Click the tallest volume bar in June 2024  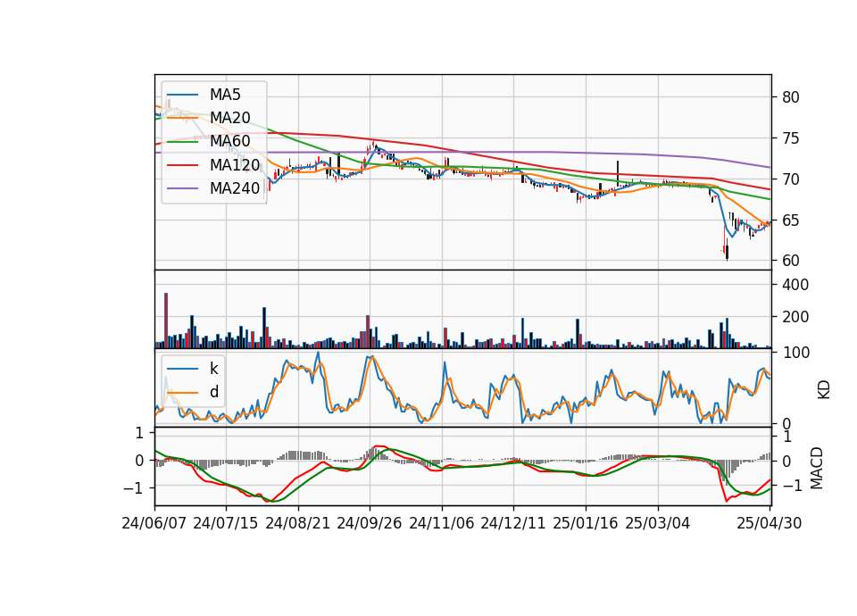pos(166,320)
